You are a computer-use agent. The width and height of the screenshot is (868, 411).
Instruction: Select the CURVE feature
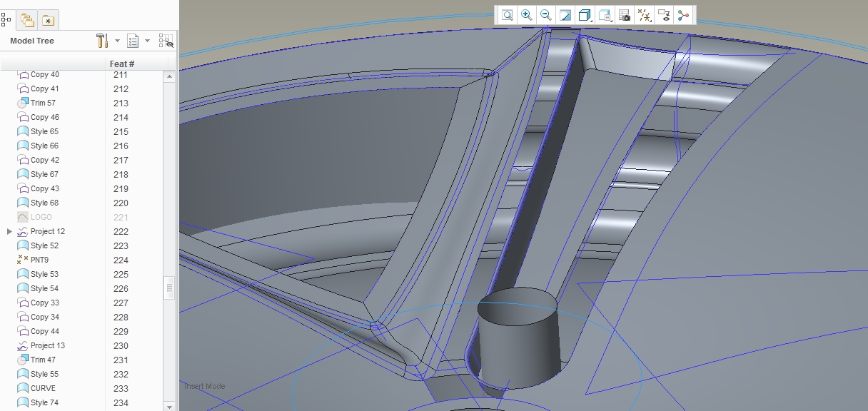pos(43,388)
